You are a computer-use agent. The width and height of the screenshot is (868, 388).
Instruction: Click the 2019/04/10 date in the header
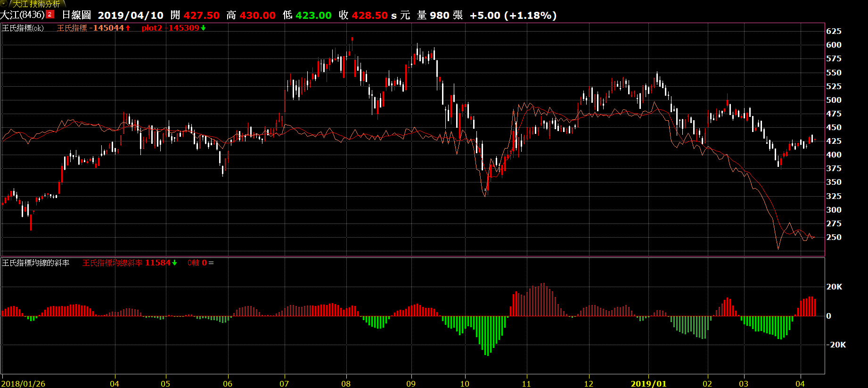pyautogui.click(x=131, y=15)
